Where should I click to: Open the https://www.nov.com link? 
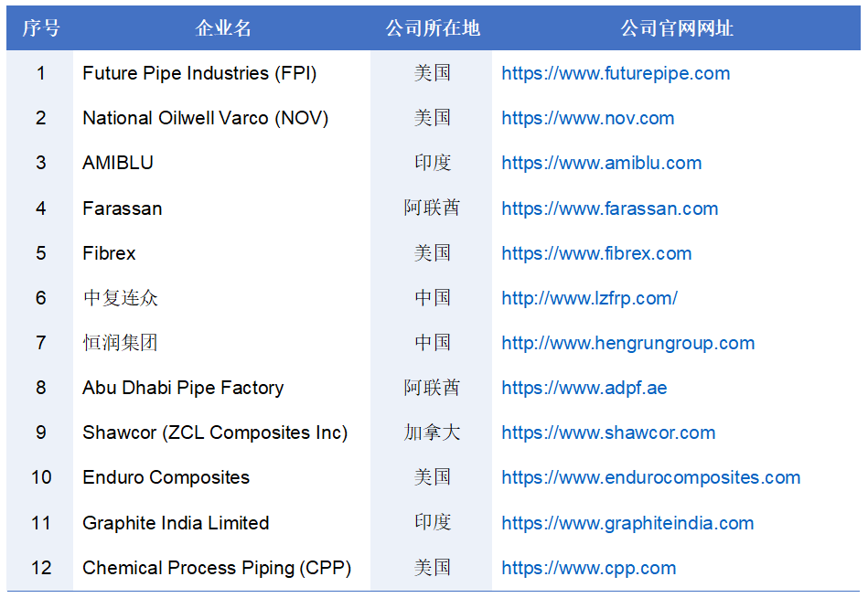click(x=588, y=118)
